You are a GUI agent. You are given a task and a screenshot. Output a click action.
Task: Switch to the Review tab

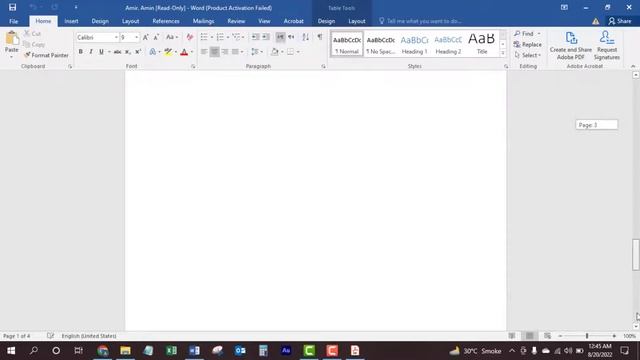coord(236,21)
